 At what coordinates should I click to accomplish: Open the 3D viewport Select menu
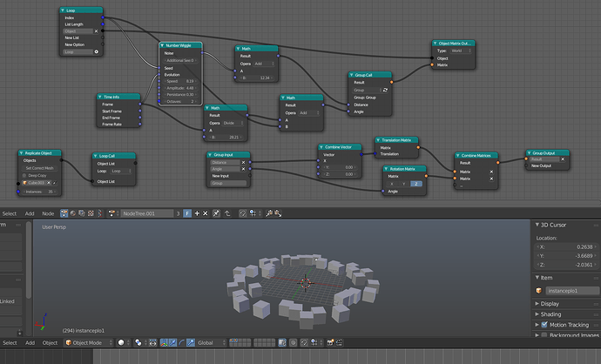tap(10, 342)
